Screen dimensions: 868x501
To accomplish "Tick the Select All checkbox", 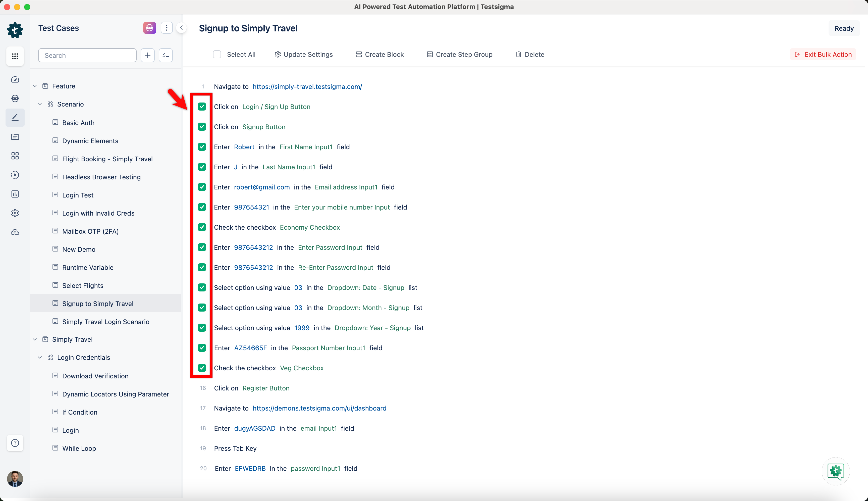I will 217,54.
